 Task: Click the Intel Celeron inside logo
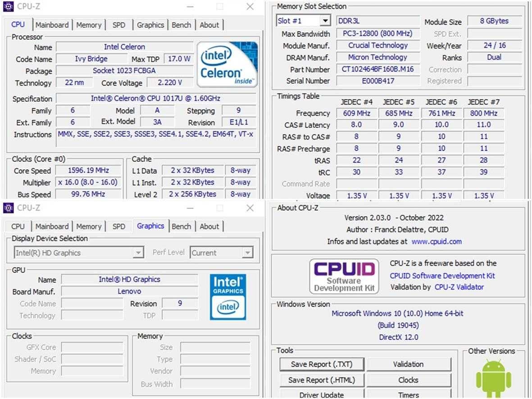coord(227,64)
